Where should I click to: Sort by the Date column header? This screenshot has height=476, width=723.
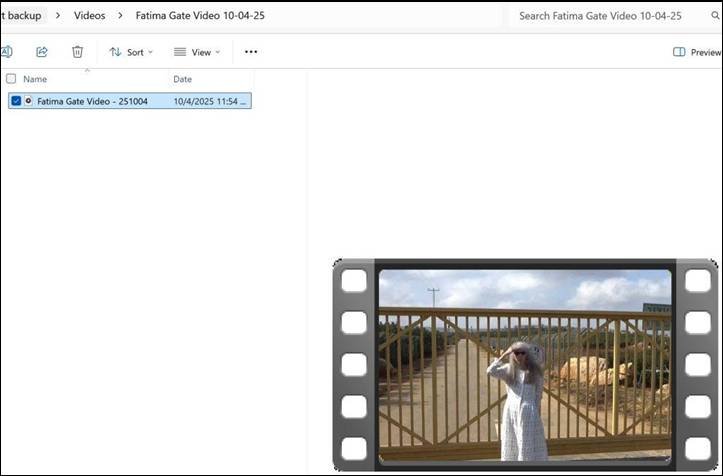point(183,79)
